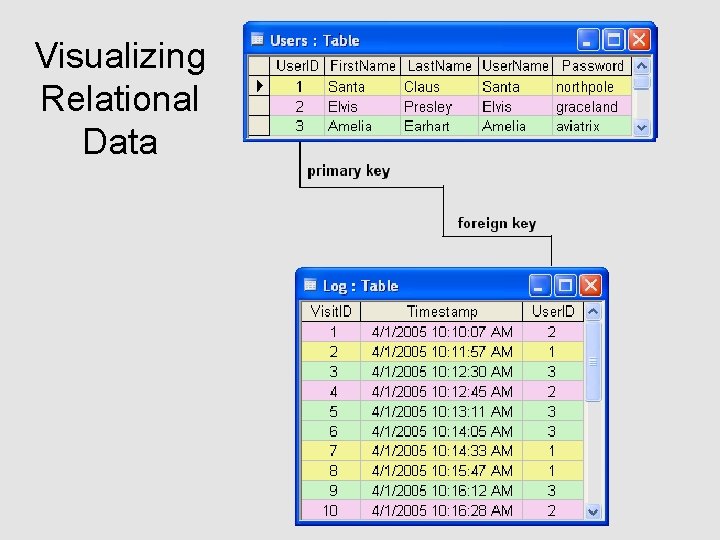Select the FirstName column header
Screen dimensions: 720x540
[363, 66]
